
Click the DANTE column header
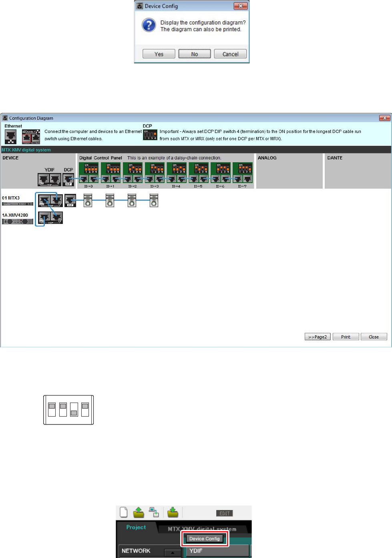pyautogui.click(x=335, y=158)
